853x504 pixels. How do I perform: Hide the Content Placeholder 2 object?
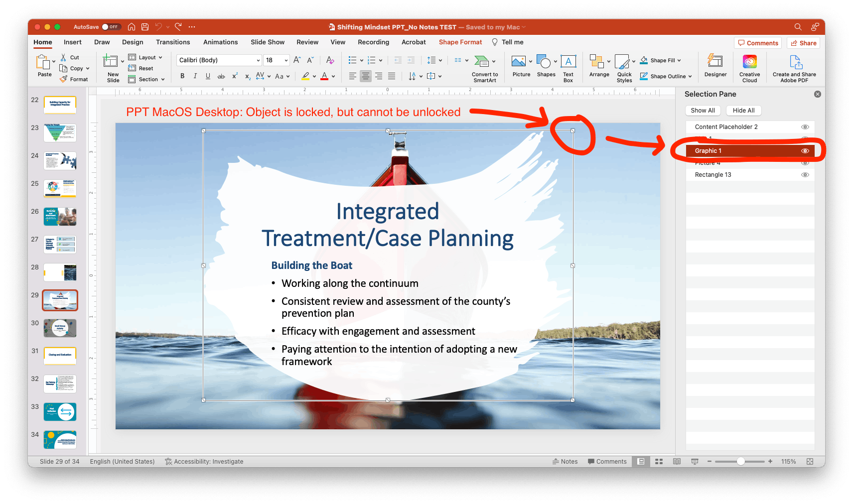[805, 126]
